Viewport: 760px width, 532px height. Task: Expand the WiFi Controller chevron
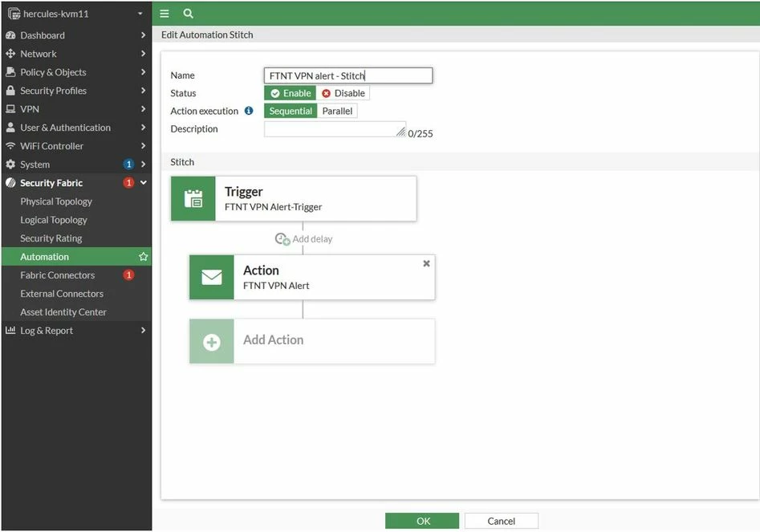(143, 145)
